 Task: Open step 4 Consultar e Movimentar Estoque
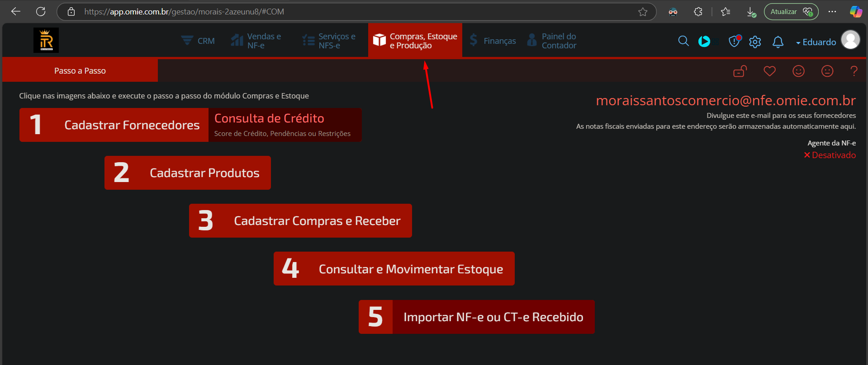pos(394,268)
